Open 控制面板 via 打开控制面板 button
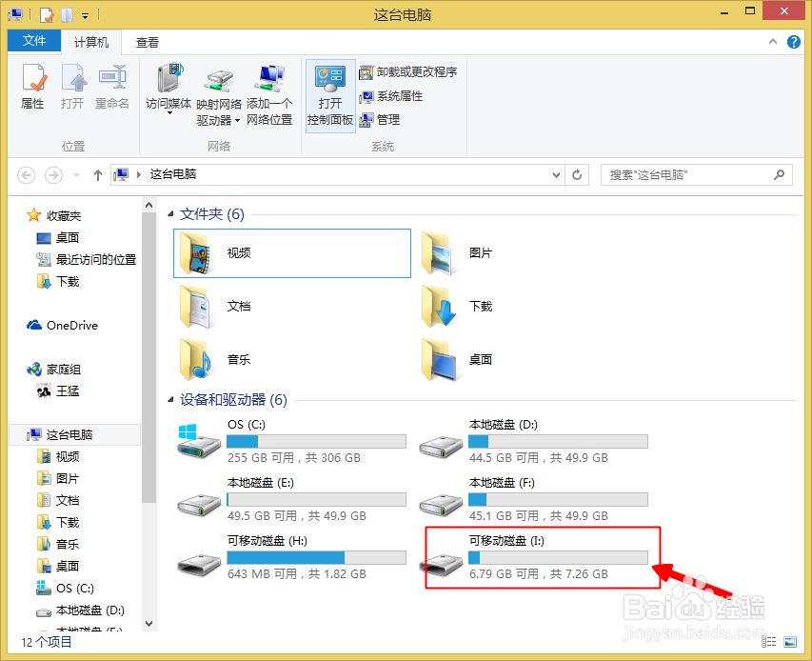Screen dimensions: 812x661 click(330, 96)
